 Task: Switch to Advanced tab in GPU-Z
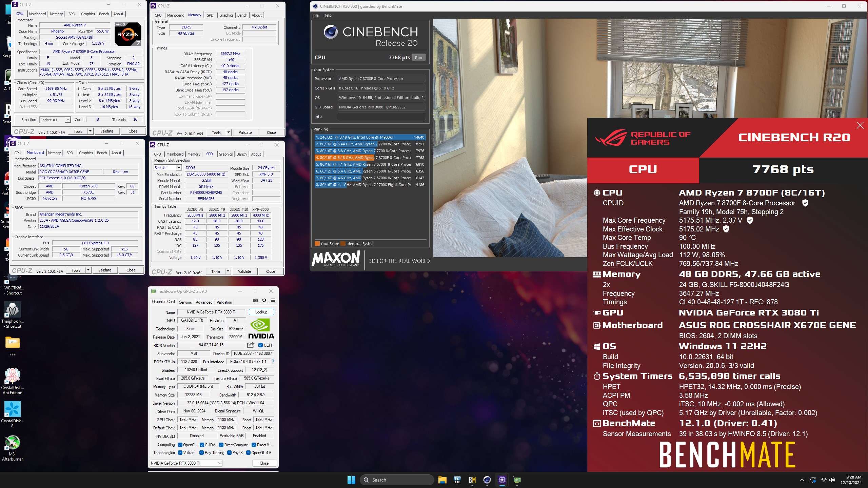point(204,302)
